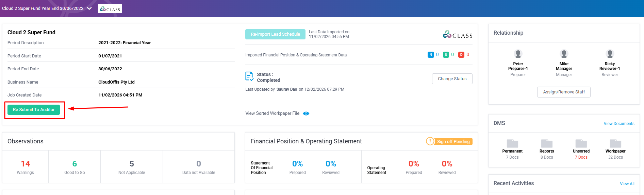Click Assign/Remove Staff button
This screenshot has width=644, height=195.
[563, 92]
